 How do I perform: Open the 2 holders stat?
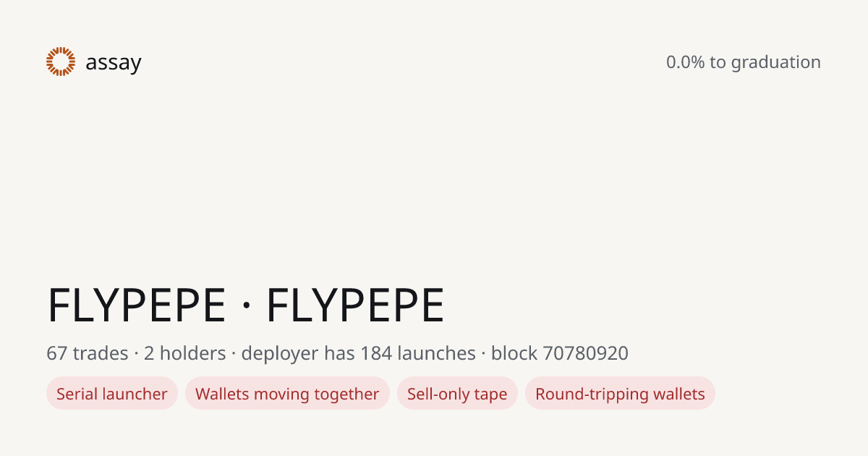185,354
